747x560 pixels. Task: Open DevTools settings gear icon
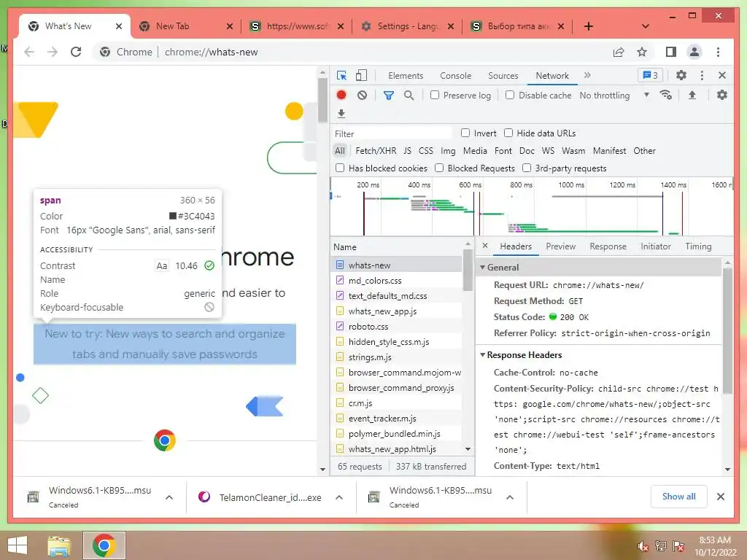pyautogui.click(x=681, y=75)
